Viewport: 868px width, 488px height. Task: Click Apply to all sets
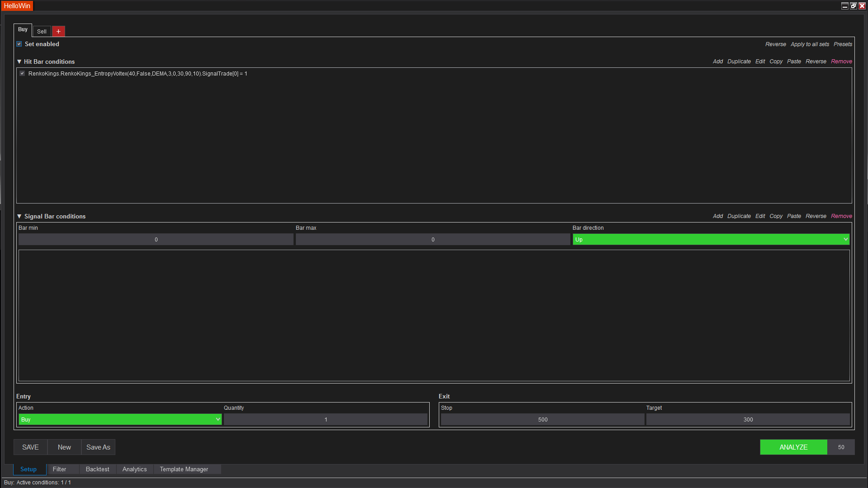[810, 44]
